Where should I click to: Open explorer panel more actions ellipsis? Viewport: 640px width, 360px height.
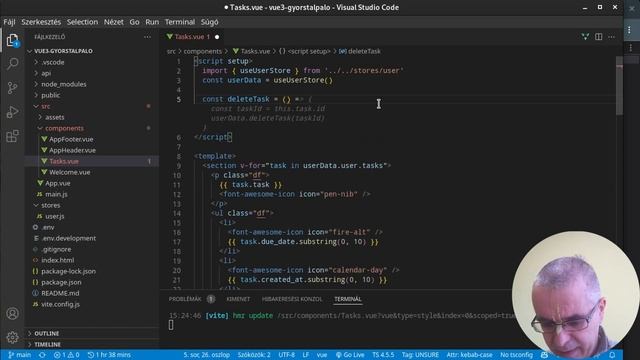147,37
